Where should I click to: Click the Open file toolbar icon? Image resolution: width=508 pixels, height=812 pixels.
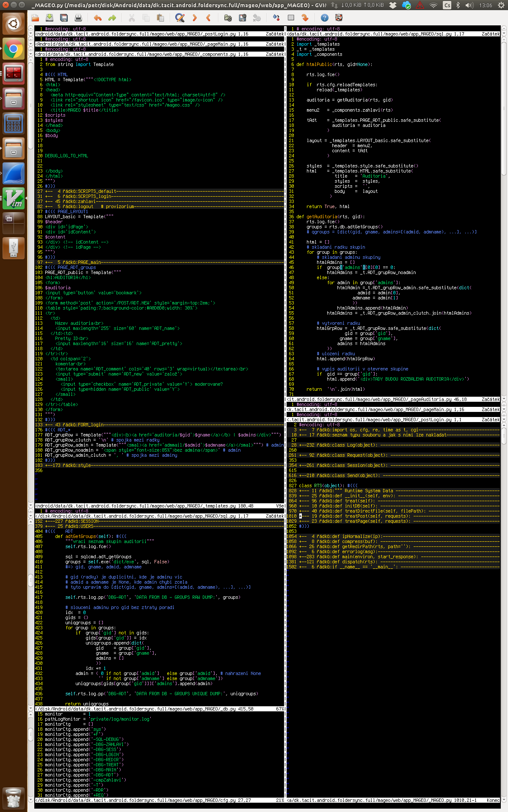35,18
